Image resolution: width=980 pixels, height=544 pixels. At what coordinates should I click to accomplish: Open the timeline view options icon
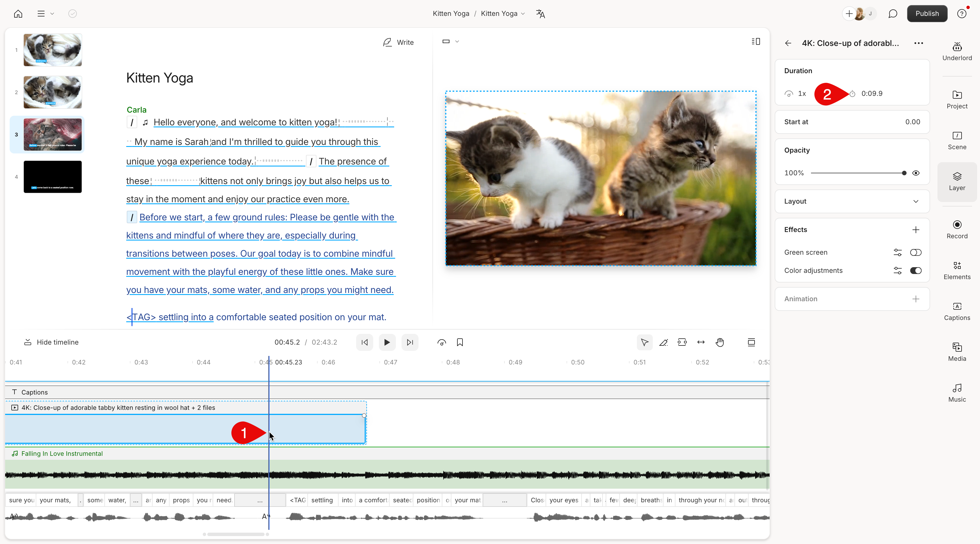[x=751, y=342]
